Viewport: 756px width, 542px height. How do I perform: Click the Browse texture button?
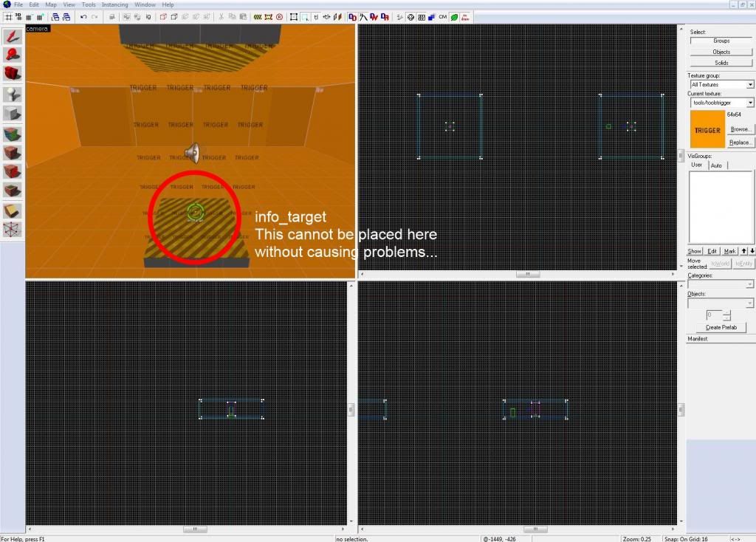pyautogui.click(x=740, y=129)
